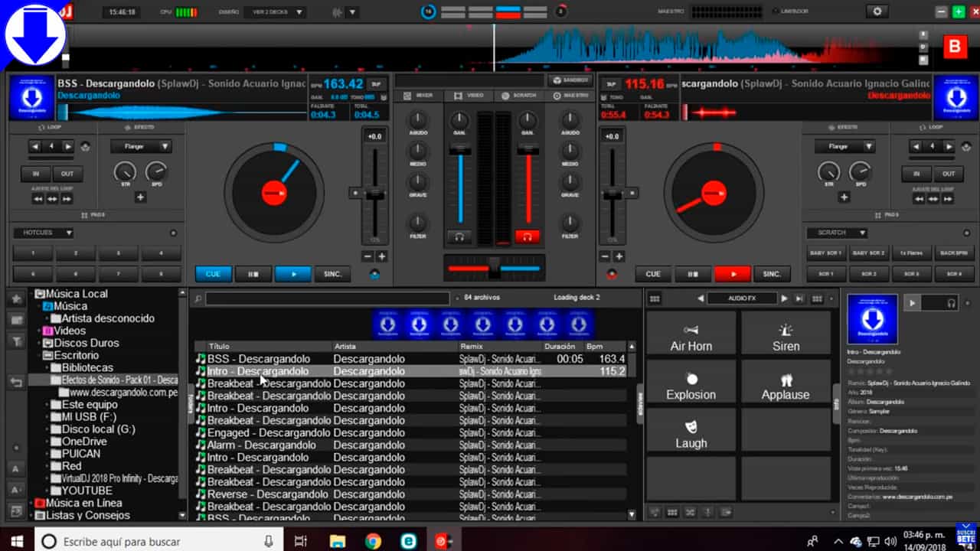Open the right deck Flanger effect dropdown
980x551 pixels.
click(845, 146)
